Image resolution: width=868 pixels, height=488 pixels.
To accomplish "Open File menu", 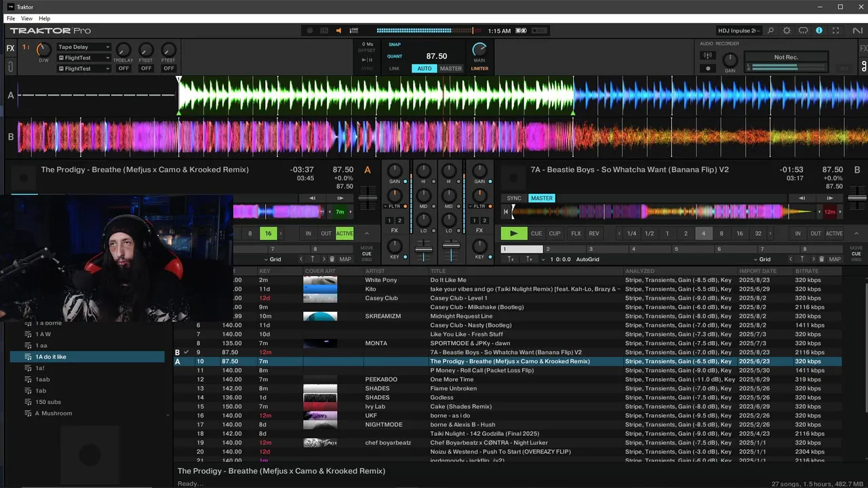I will coord(11,18).
